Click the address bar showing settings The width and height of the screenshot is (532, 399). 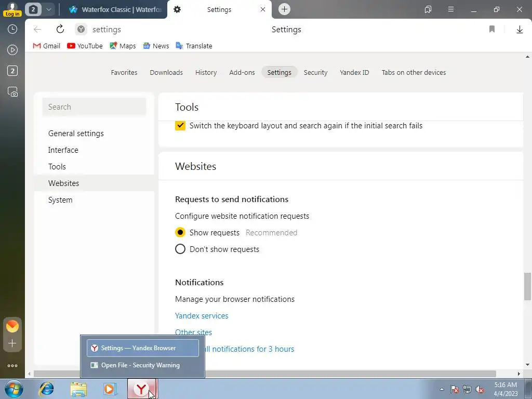coord(107,30)
